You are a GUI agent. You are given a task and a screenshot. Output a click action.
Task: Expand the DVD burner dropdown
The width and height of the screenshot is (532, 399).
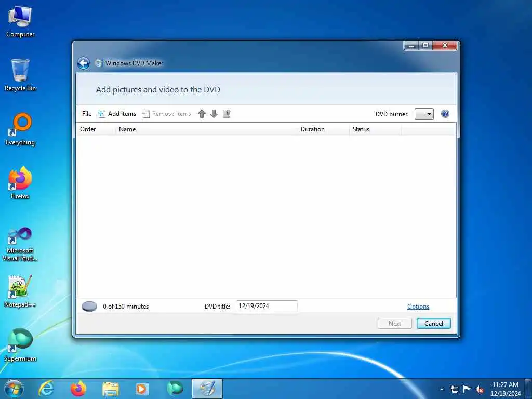click(424, 114)
